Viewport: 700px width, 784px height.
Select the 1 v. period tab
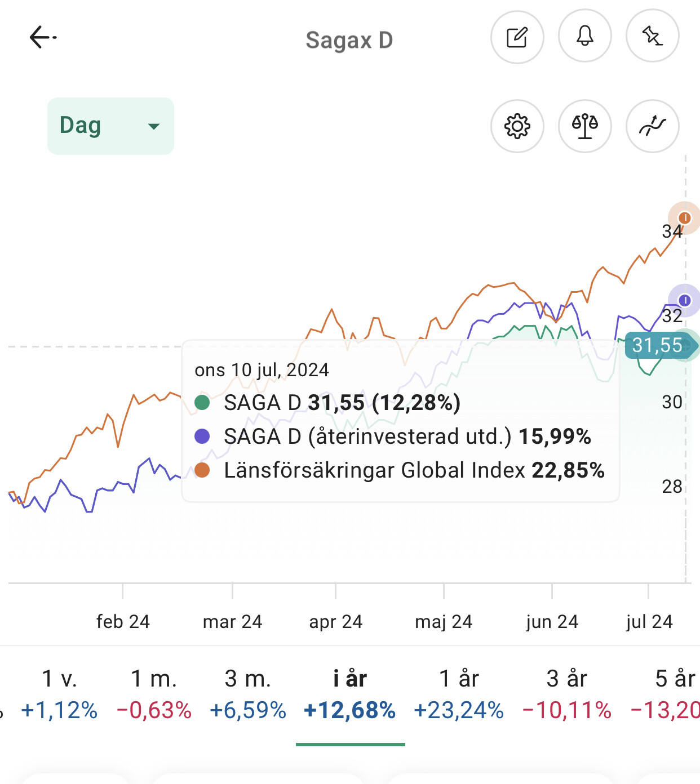coord(59,694)
